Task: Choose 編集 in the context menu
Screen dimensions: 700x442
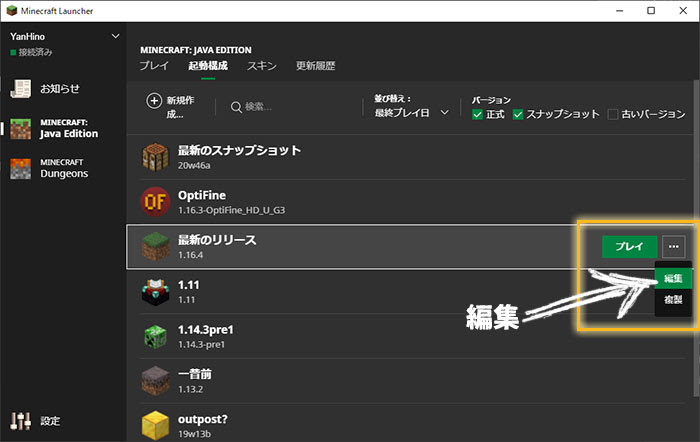Action: click(x=673, y=279)
